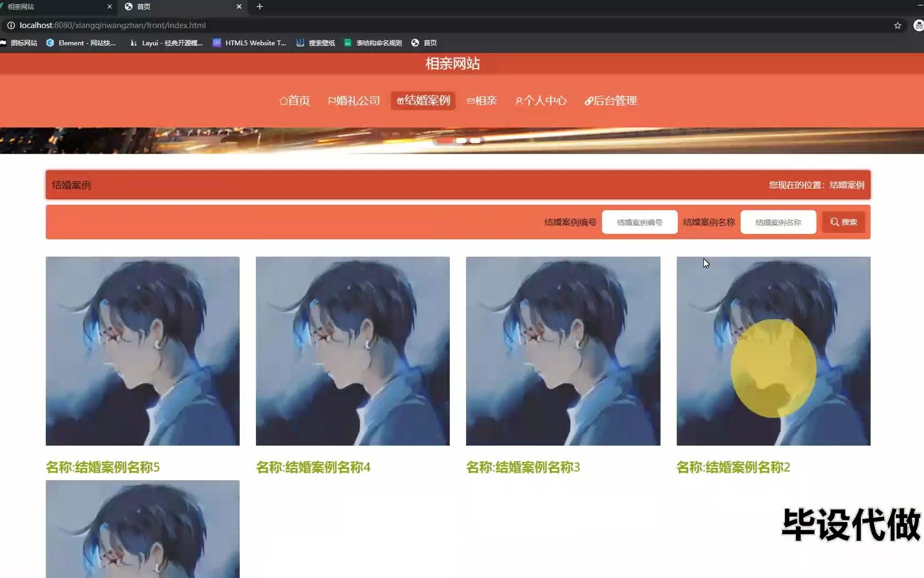Open the incognito profile icon
Image resolution: width=924 pixels, height=578 pixels.
point(918,25)
